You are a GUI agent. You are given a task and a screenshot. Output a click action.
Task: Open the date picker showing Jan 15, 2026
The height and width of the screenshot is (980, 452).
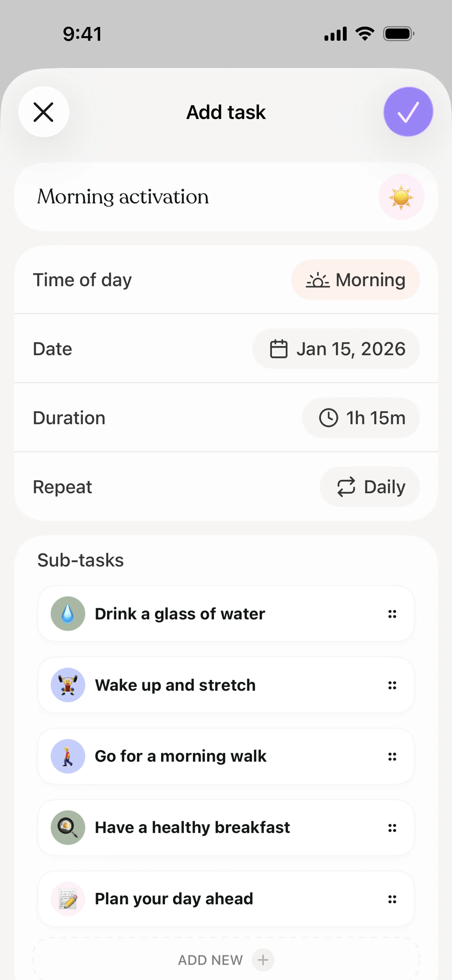tap(336, 349)
